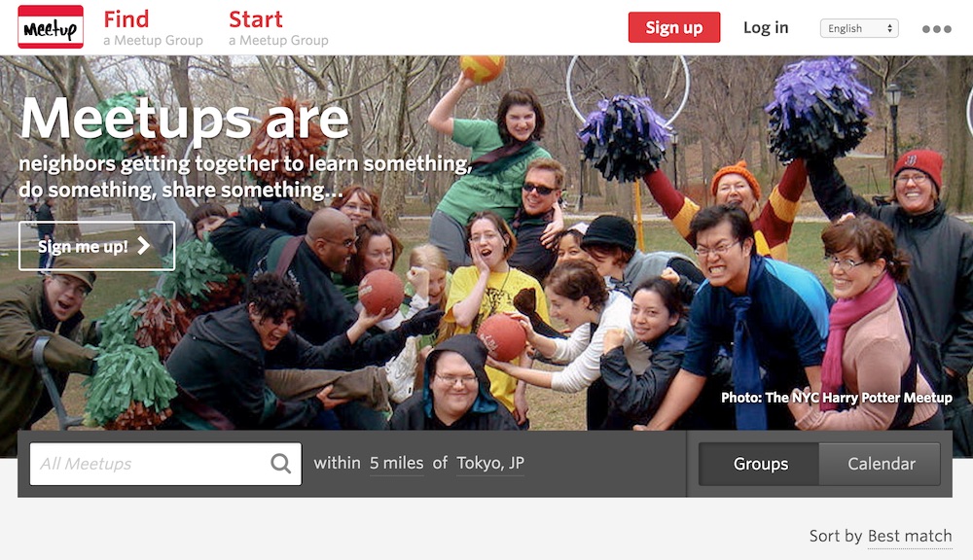Click the Sign me up! button

96,246
